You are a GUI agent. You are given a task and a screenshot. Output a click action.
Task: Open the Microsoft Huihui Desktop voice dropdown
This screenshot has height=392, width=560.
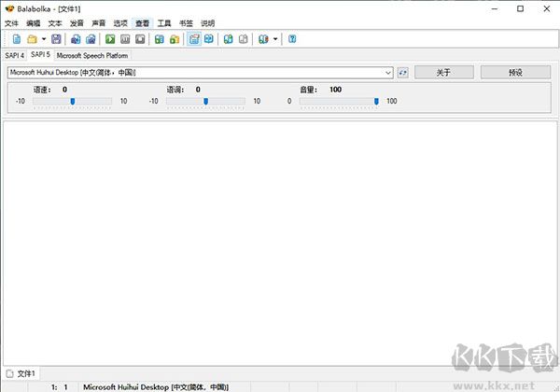pyautogui.click(x=201, y=72)
